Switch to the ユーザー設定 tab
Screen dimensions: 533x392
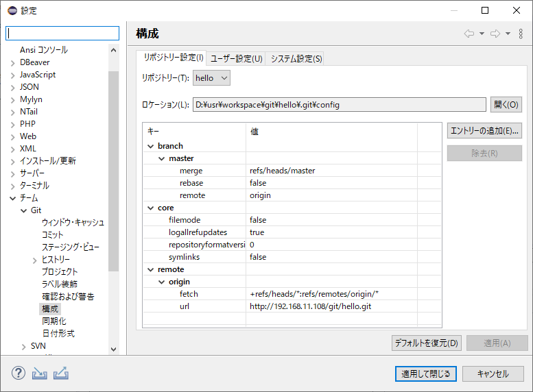point(236,58)
